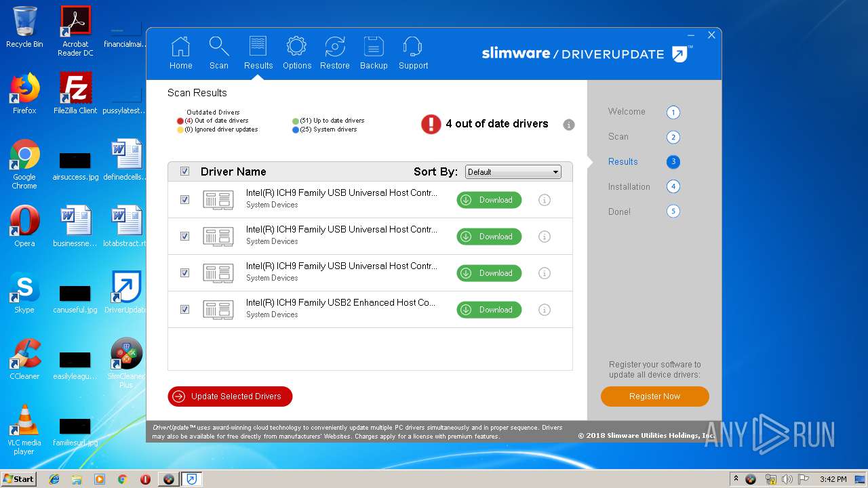Viewport: 868px width, 488px height.
Task: Select Results step 3 in sidebar
Action: [x=643, y=162]
